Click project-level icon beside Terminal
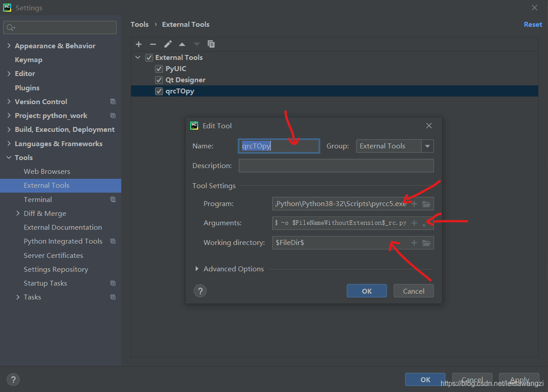This screenshot has width=548, height=392. click(113, 199)
